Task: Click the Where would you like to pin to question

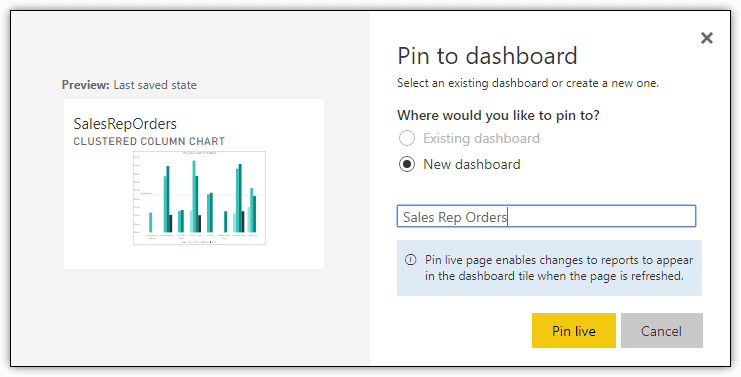Action: click(498, 115)
